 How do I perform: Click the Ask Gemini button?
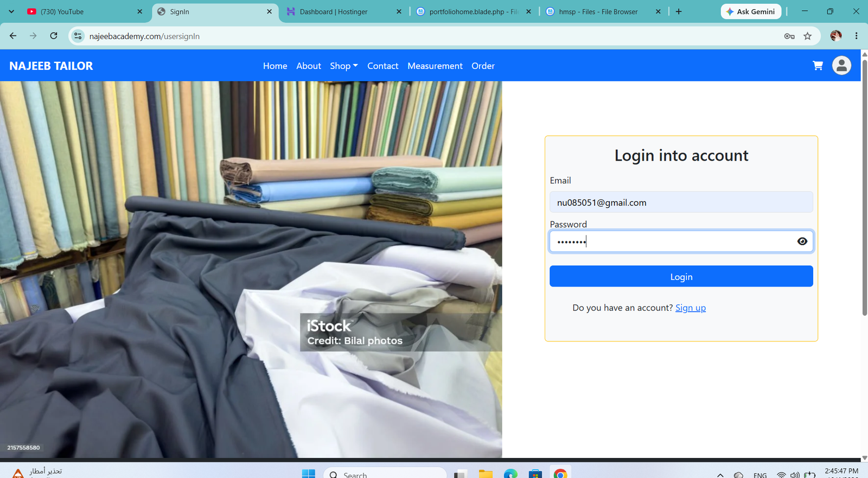coord(751,11)
